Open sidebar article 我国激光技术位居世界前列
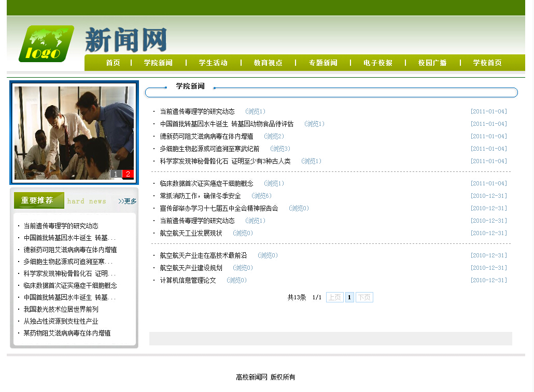 [61, 309]
